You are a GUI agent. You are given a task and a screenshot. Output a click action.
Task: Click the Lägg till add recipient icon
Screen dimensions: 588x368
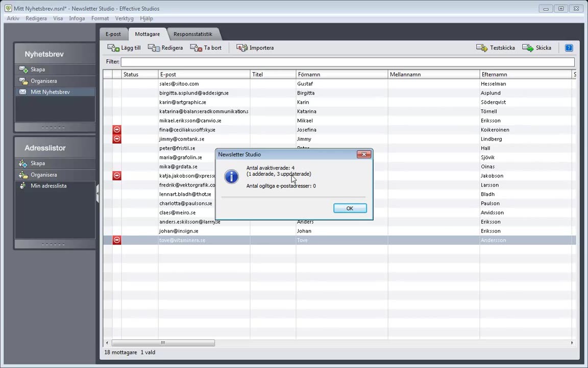[x=113, y=48]
